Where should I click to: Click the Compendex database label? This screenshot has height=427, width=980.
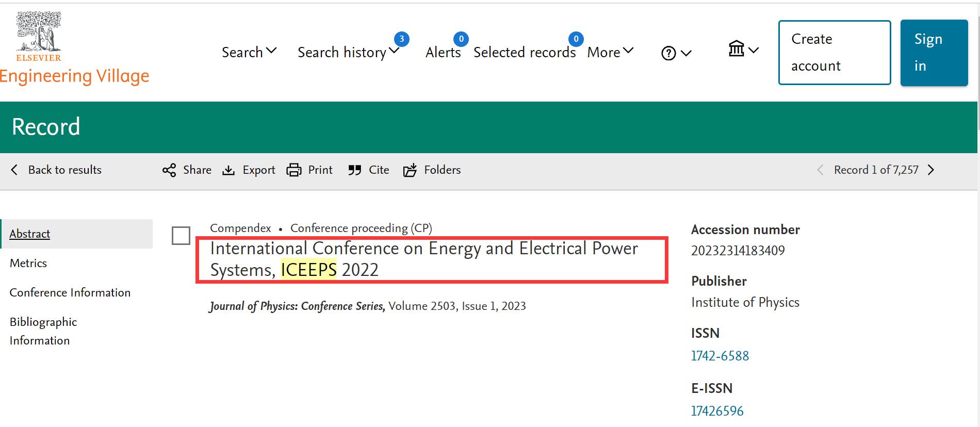click(240, 228)
